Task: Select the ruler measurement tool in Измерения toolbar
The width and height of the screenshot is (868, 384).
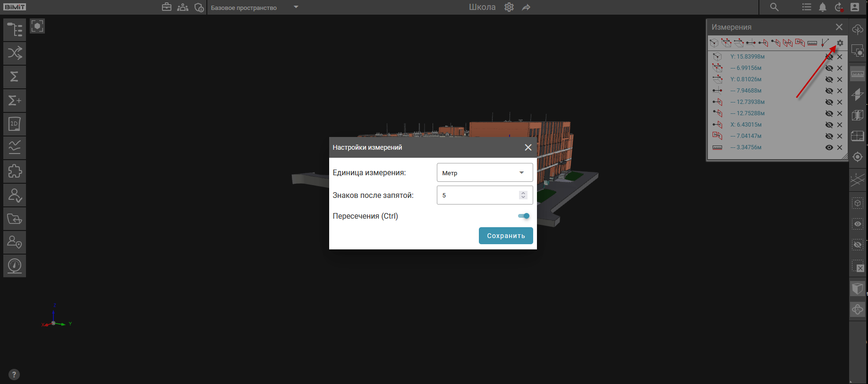Action: (812, 43)
